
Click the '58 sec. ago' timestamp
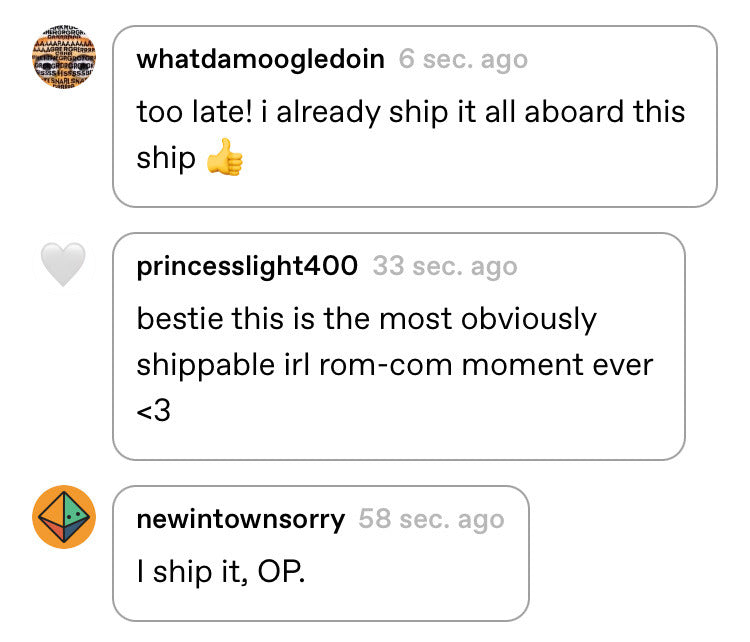coord(431,520)
